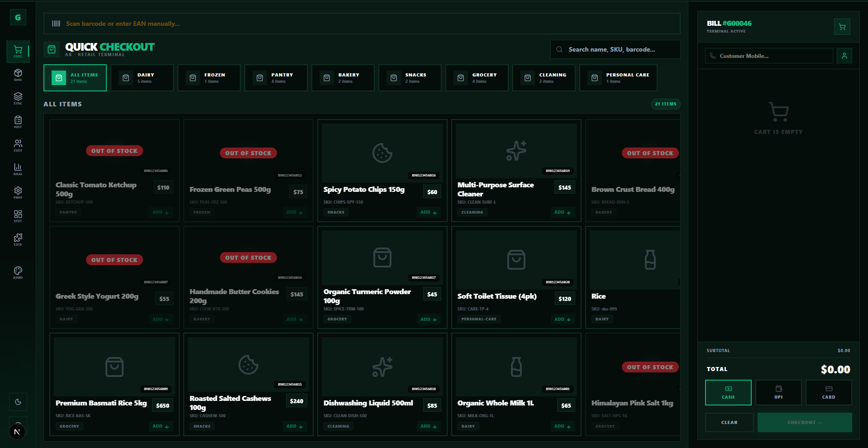Click the sparkle image of Dishwashing Liquid

(x=382, y=367)
